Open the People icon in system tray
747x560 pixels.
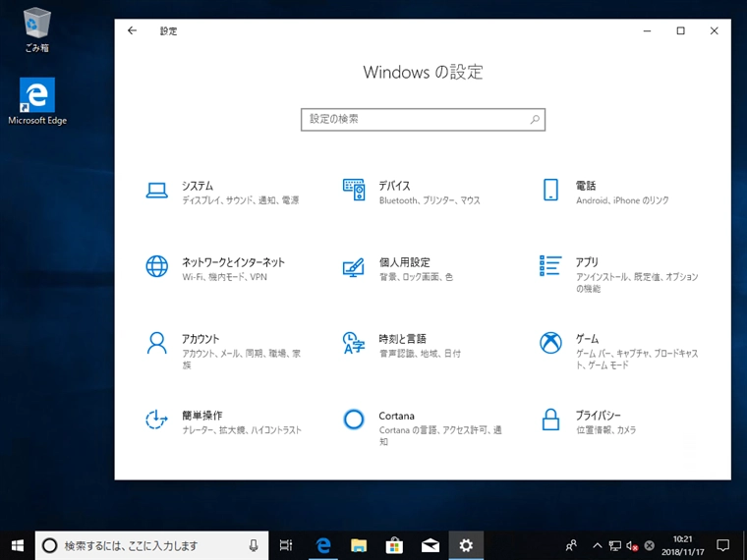coord(571,545)
